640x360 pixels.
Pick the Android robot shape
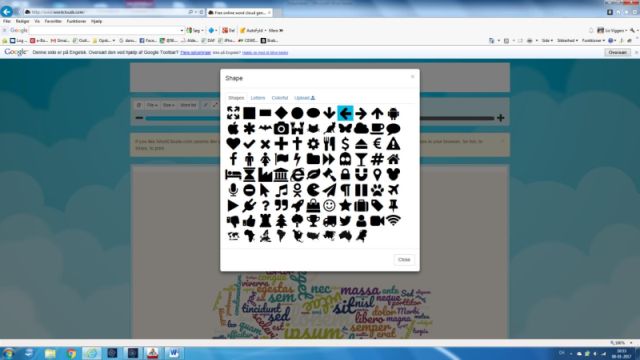pyautogui.click(x=393, y=113)
